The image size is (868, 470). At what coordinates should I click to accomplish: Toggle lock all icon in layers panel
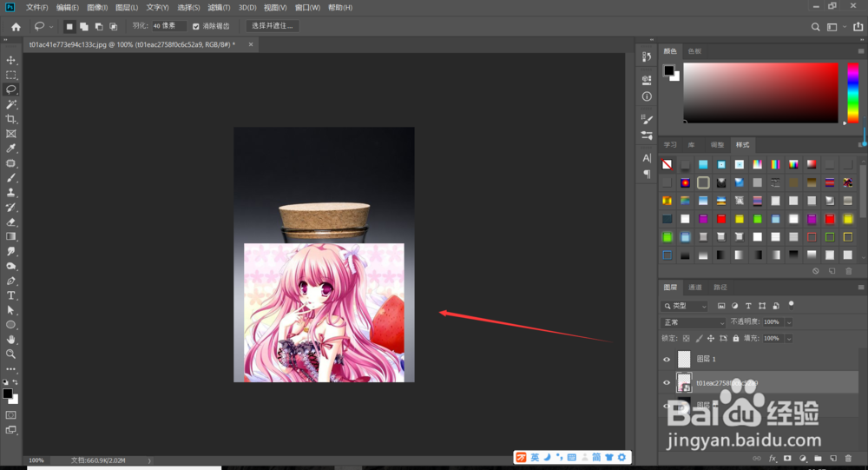(x=736, y=338)
